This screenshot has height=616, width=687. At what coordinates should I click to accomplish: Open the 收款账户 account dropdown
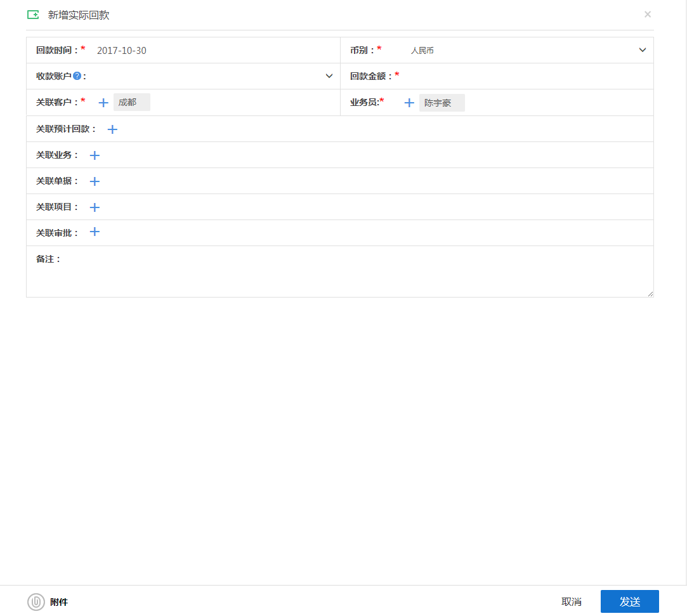click(x=329, y=75)
